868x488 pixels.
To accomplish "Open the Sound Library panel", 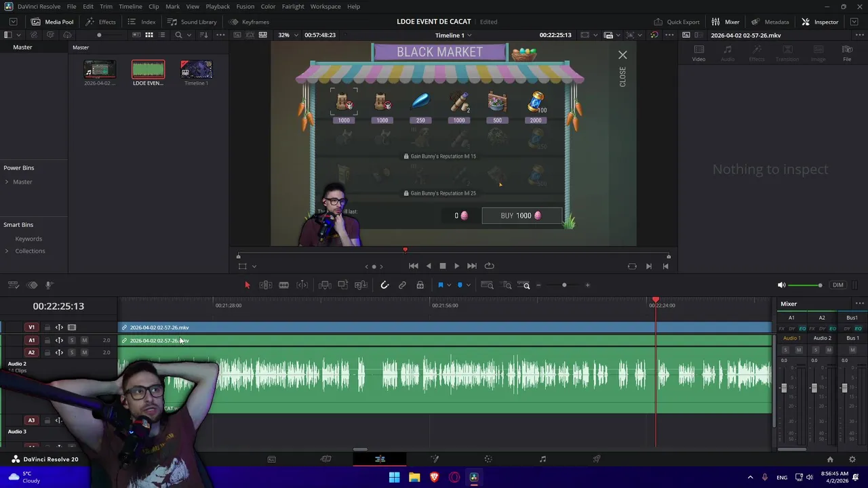I will pos(192,22).
